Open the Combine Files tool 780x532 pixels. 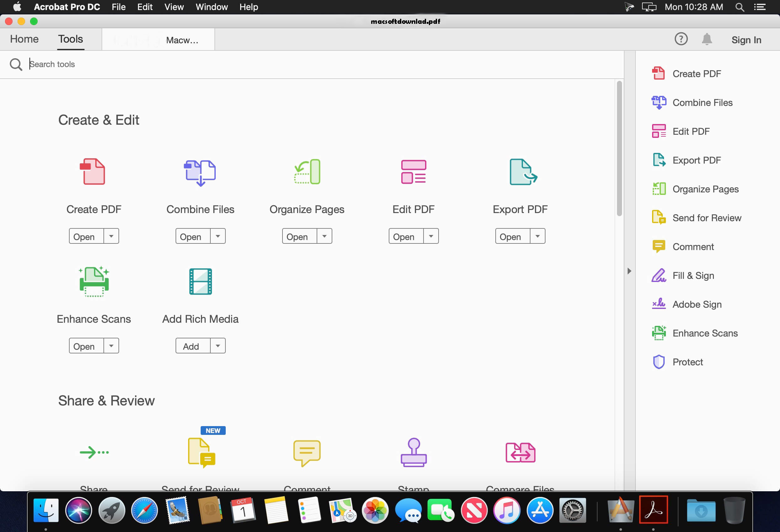(x=191, y=236)
